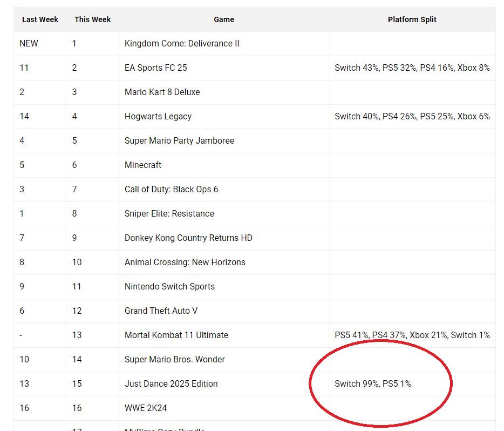
Task: Click the Game column header
Action: coord(223,19)
